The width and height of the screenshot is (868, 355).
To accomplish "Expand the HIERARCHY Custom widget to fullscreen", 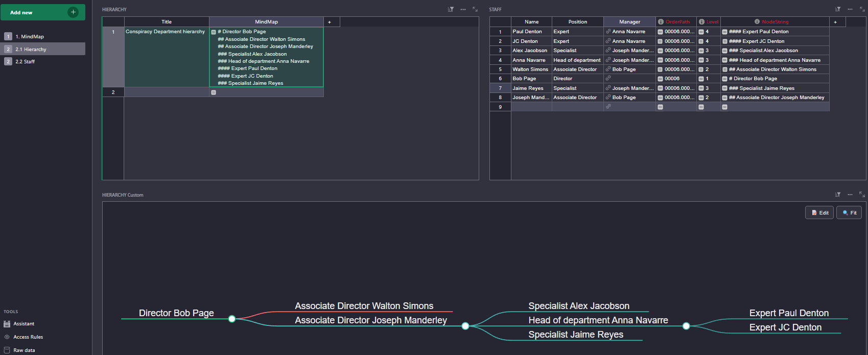I will point(862,195).
